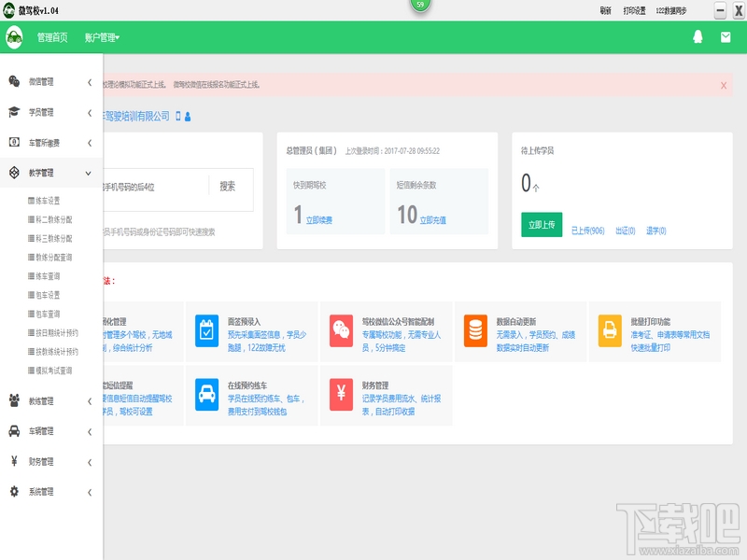Click the red yen 财务管理 icon
This screenshot has height=560, width=747.
coord(341,394)
